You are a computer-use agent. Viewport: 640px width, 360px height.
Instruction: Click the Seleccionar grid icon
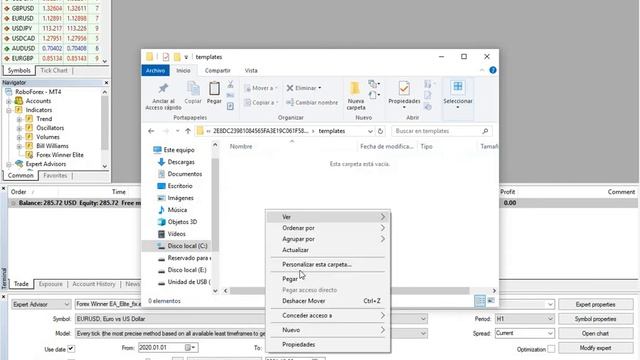tap(458, 87)
